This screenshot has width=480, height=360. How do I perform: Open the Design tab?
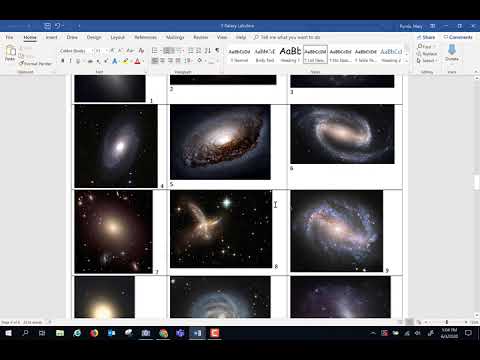click(94, 37)
